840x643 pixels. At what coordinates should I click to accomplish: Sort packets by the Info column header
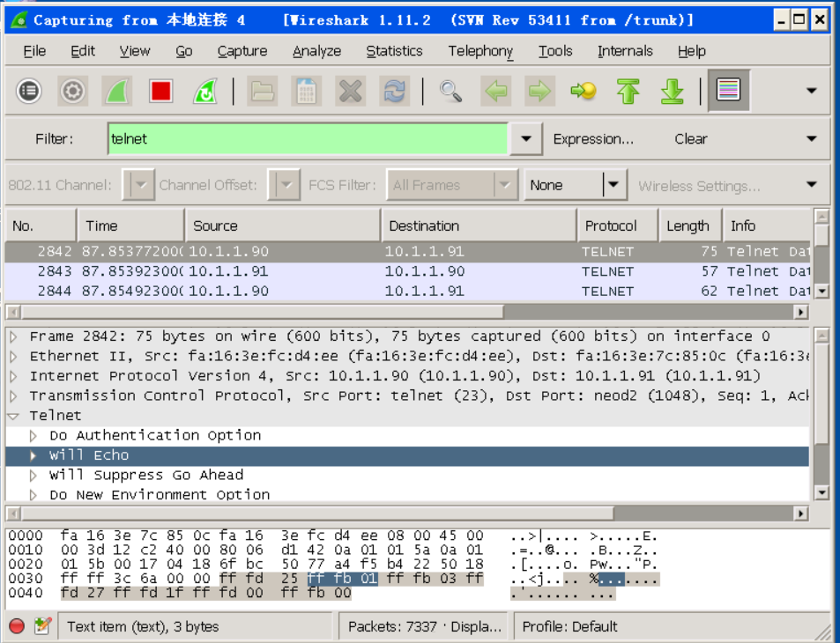[767, 226]
